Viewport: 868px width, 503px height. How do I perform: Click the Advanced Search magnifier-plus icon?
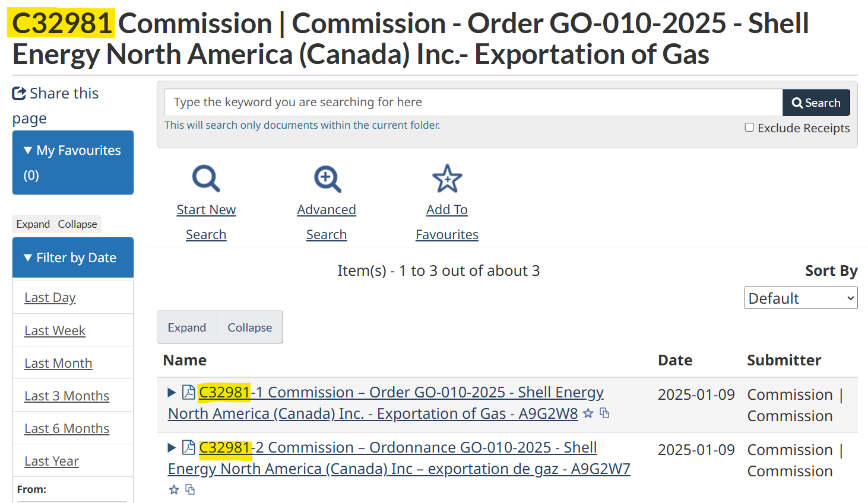click(x=327, y=179)
